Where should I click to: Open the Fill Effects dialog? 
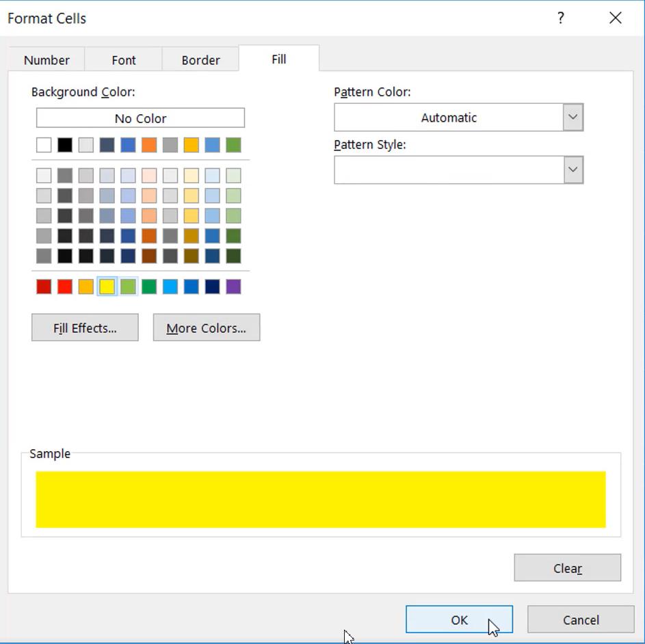point(85,328)
